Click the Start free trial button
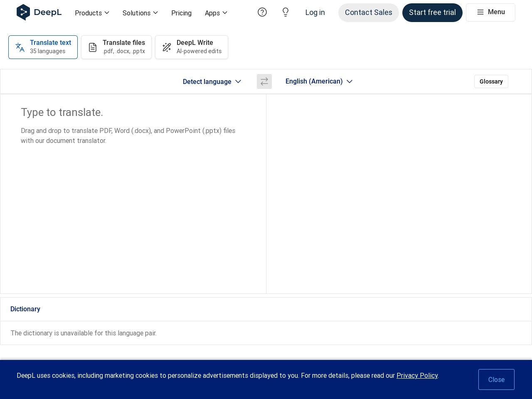This screenshot has height=399, width=532. pos(432,12)
